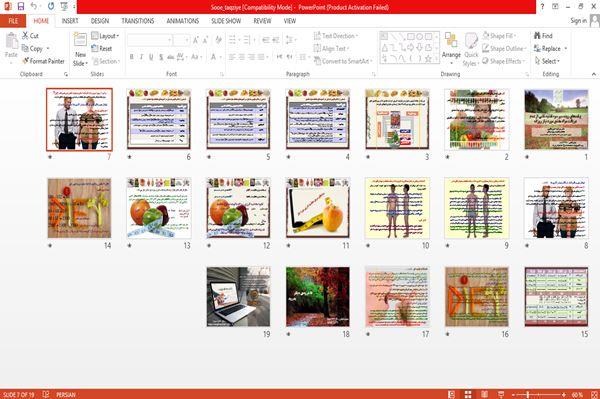Image resolution: width=600 pixels, height=399 pixels.
Task: Click the 60% zoom level
Action: 577,394
